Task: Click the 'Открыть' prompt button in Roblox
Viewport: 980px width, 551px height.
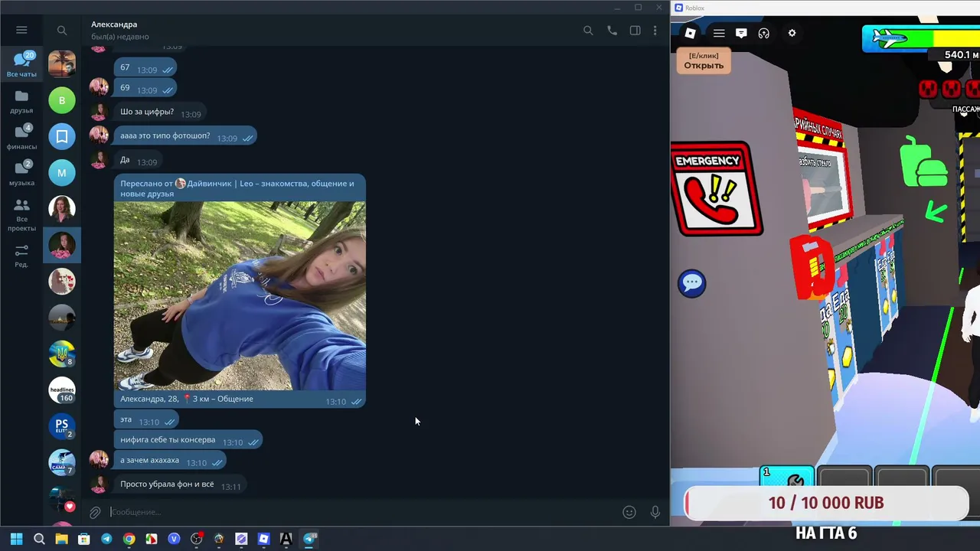Action: click(x=704, y=60)
